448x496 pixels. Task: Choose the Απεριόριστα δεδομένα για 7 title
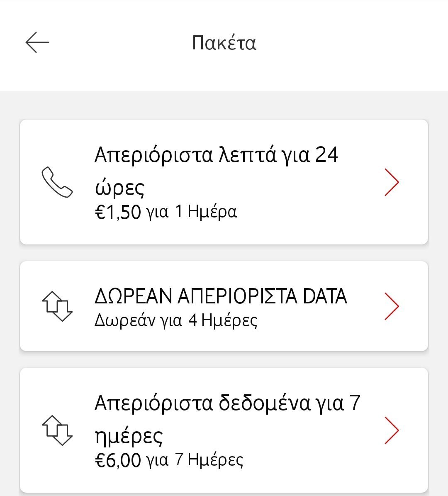227,403
